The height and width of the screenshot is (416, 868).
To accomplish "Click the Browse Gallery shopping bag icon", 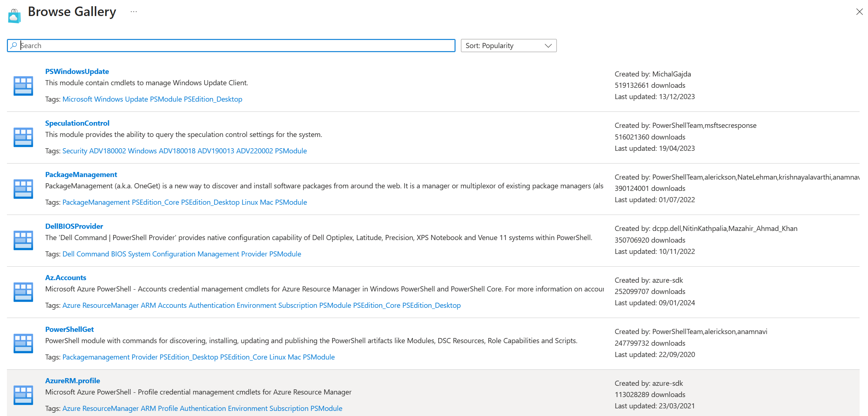I will click(14, 16).
